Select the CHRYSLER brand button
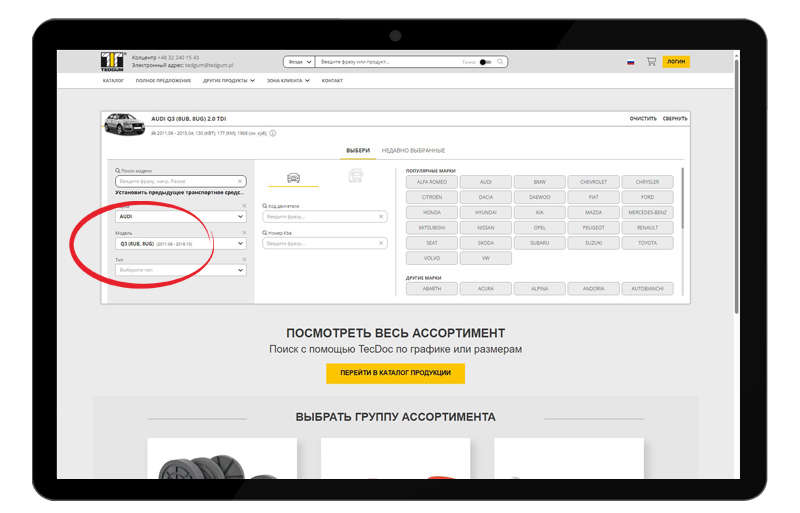800x513 pixels. 647,182
